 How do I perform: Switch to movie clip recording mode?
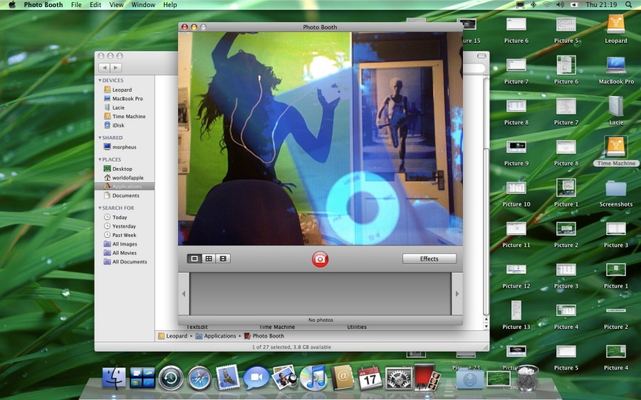point(223,258)
